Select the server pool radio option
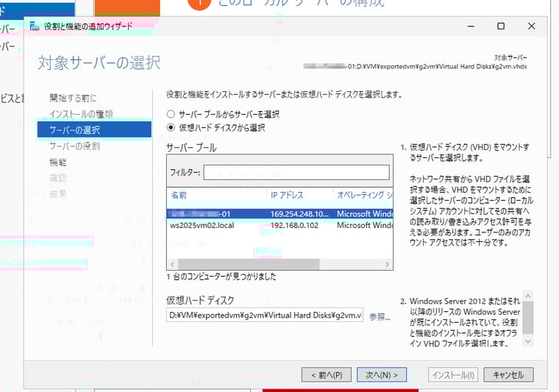The height and width of the screenshot is (392, 559). pos(171,114)
